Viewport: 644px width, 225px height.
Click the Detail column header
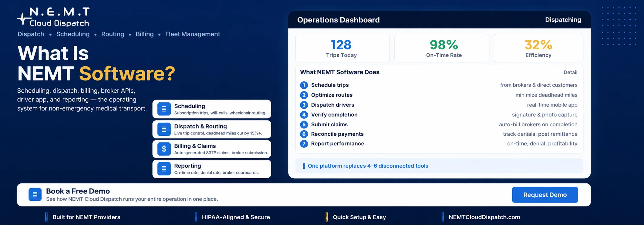tap(570, 72)
